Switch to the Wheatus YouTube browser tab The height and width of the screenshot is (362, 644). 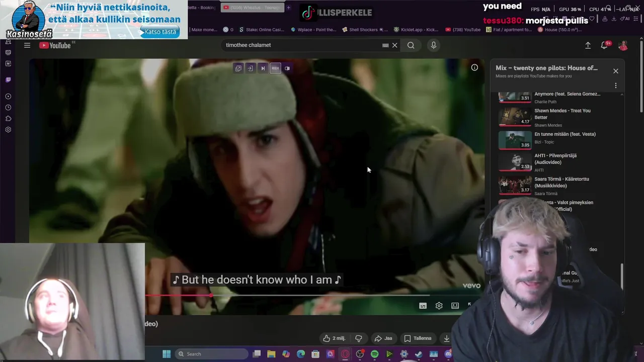pos(252,8)
